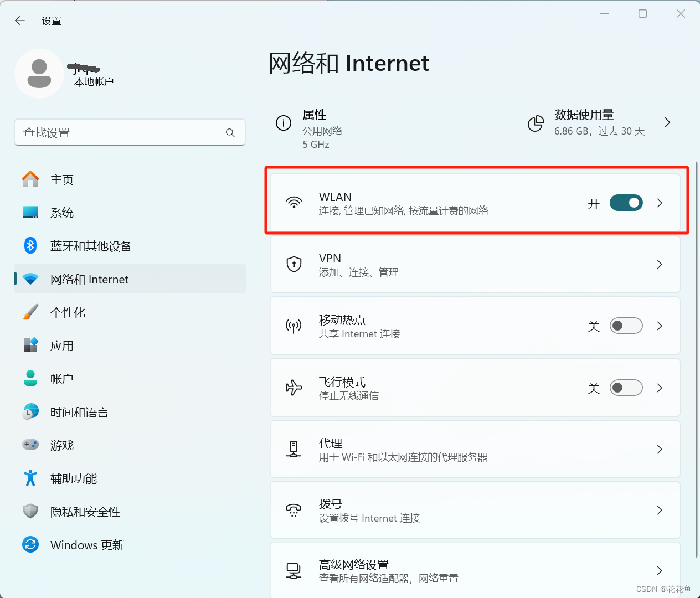Image resolution: width=700 pixels, height=598 pixels.
Task: Open 隐私和安全性 section
Action: 130,512
